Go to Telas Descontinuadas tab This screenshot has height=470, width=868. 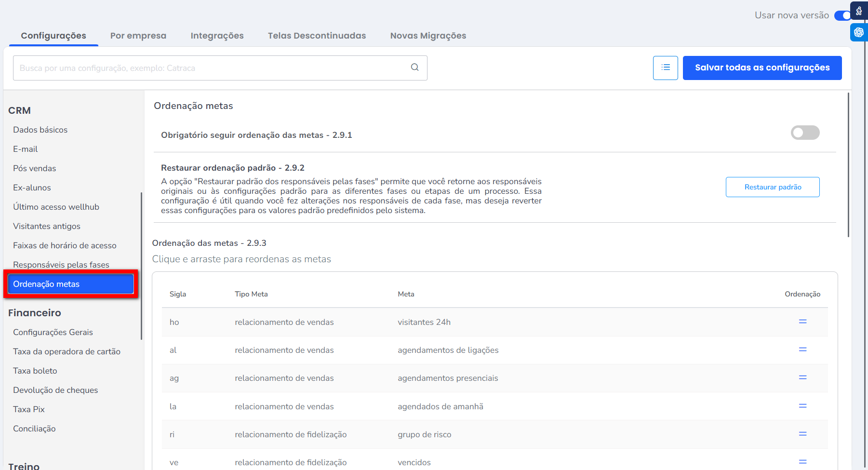click(317, 36)
